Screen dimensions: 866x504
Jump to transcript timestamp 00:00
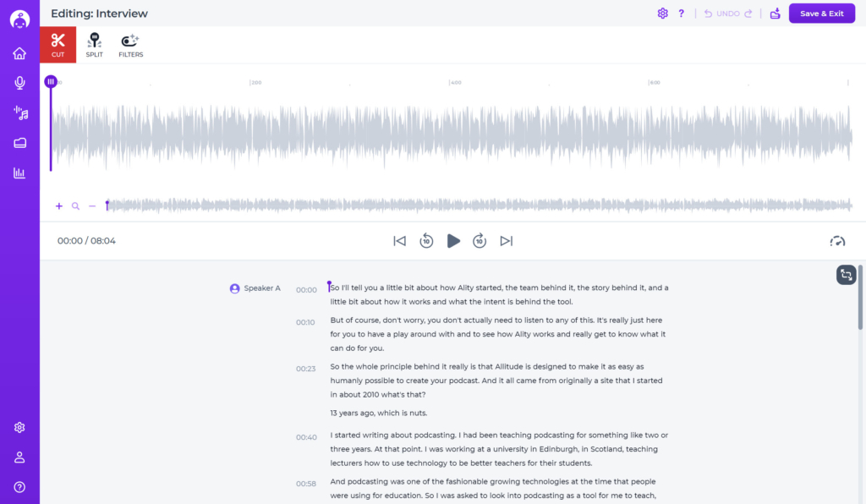(x=306, y=290)
